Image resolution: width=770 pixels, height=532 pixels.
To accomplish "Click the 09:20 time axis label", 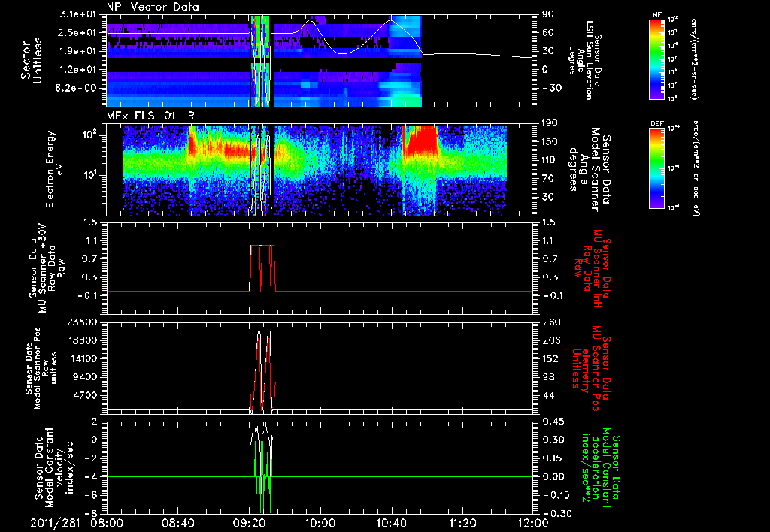I will pos(250,523).
